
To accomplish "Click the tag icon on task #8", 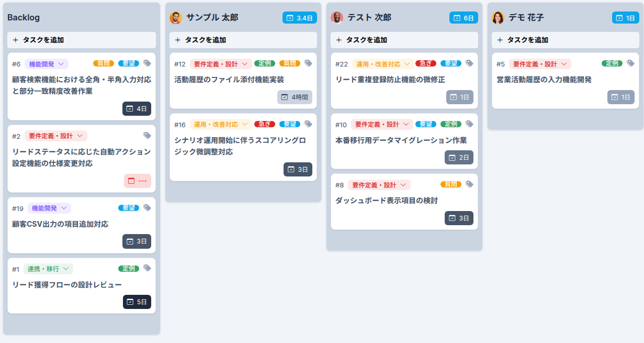I will click(x=470, y=184).
